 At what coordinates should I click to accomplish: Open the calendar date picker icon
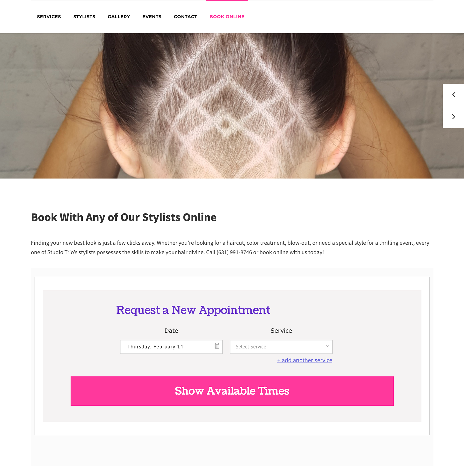[217, 347]
